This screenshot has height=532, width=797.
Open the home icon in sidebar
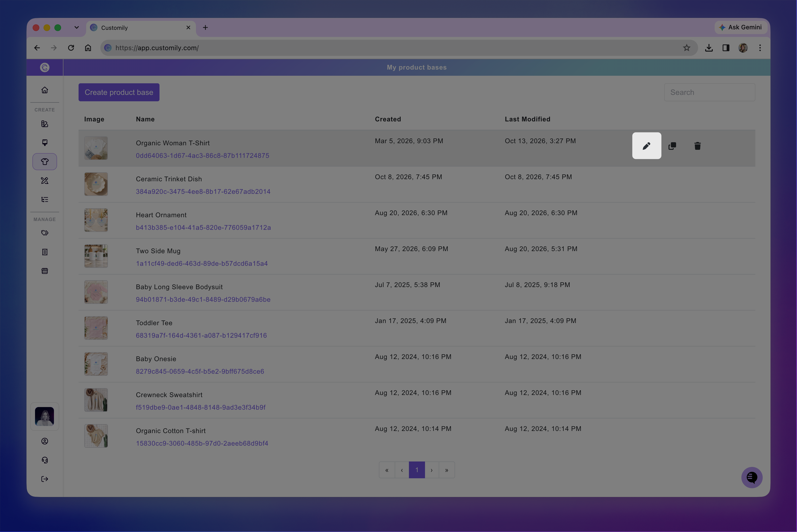(x=45, y=90)
